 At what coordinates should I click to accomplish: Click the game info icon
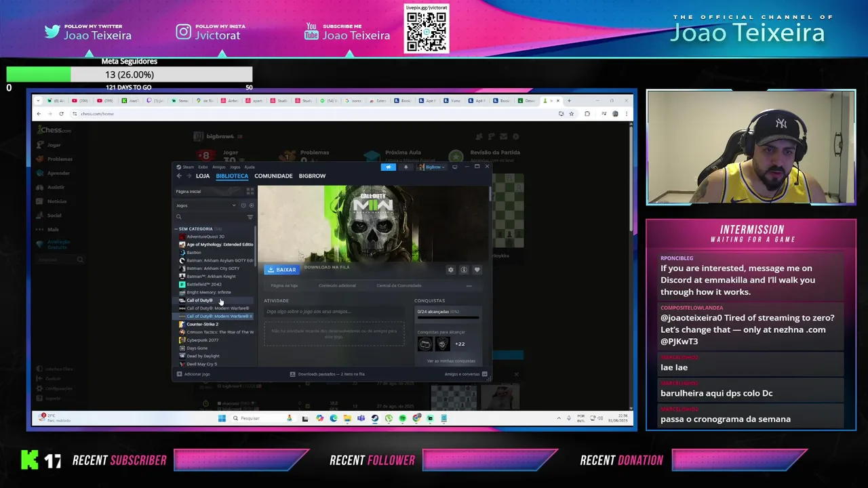tap(464, 270)
